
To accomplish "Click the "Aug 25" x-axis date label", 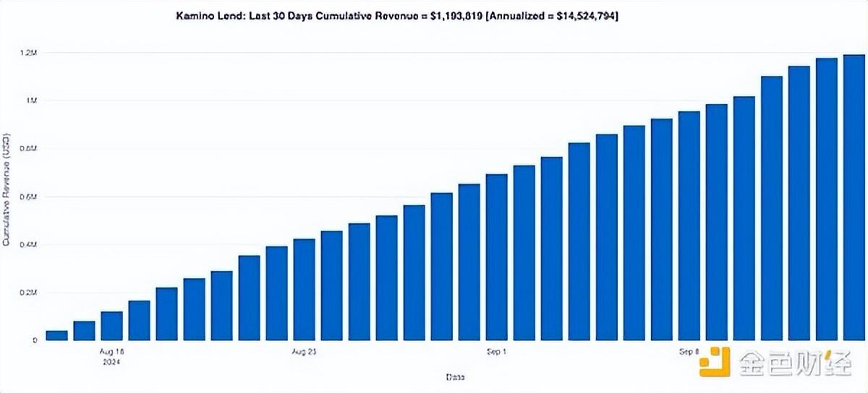I will tap(305, 352).
